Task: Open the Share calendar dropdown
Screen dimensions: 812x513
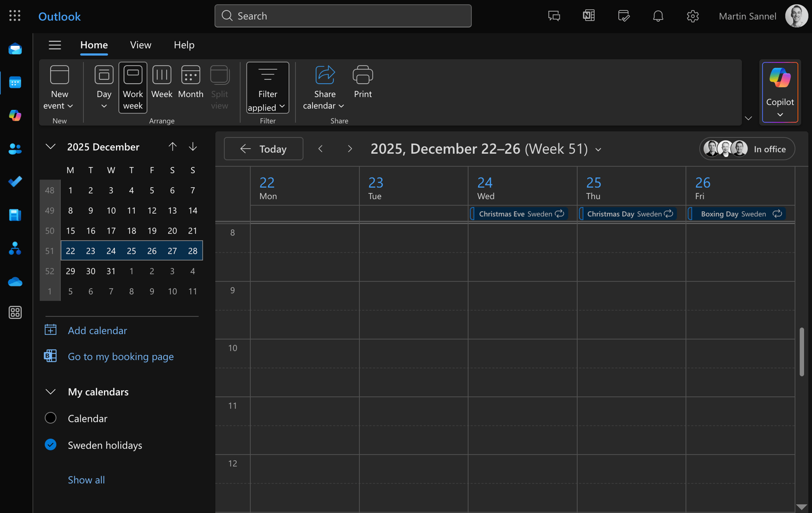Action: [x=324, y=88]
